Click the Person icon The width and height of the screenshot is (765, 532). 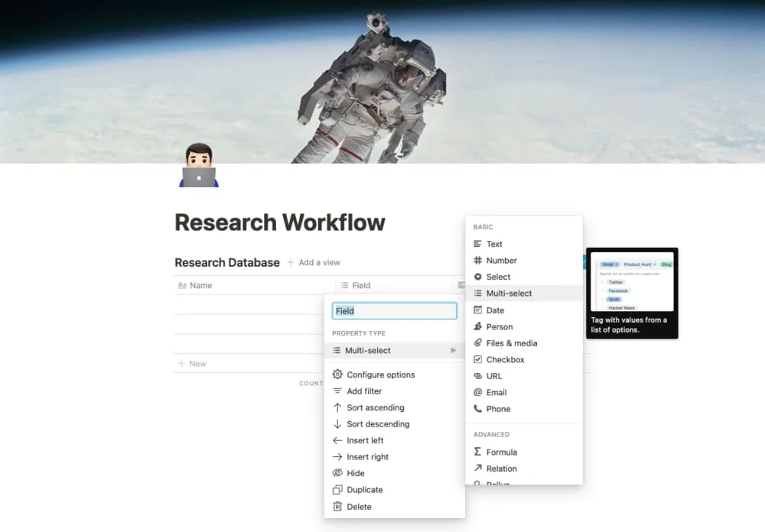click(477, 326)
